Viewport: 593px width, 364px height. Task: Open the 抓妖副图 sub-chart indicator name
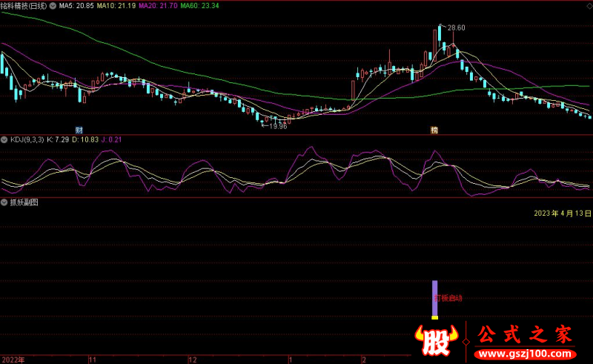click(x=24, y=202)
